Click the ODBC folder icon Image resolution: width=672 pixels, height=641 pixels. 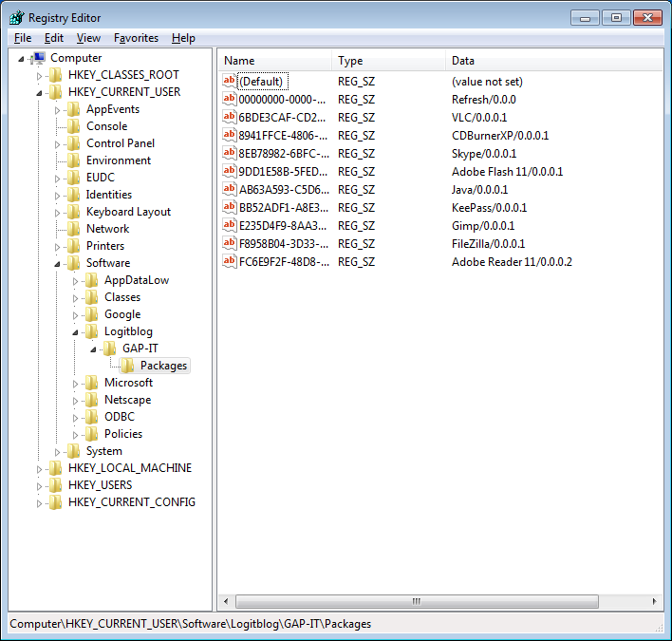click(91, 417)
